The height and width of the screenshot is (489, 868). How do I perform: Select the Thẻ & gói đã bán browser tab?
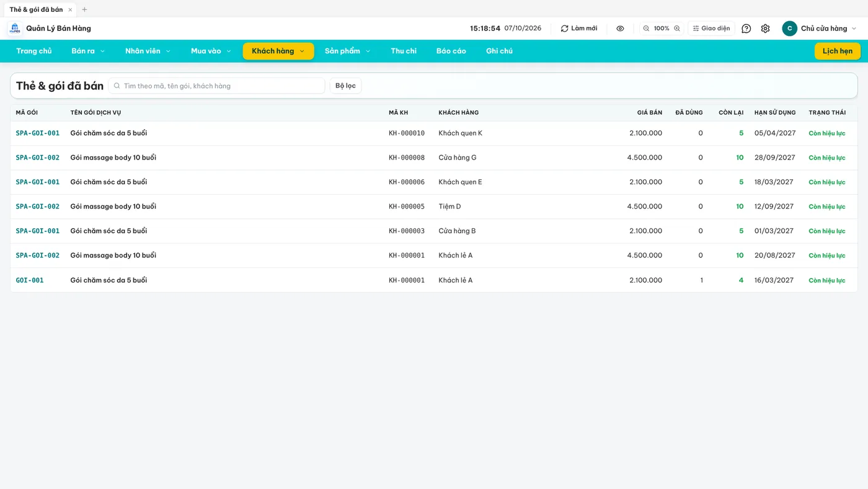[41, 9]
